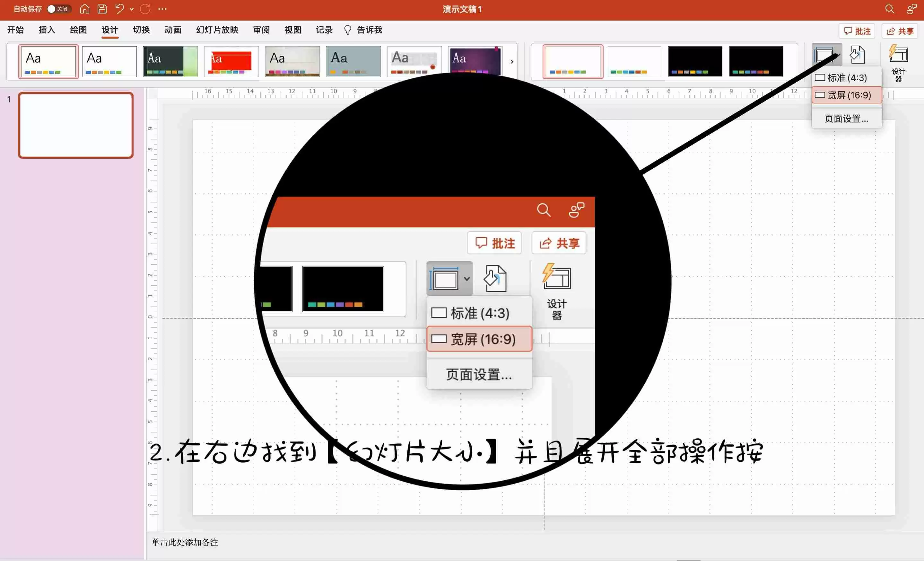Switch to the 动画 (Animations) tab

click(172, 30)
